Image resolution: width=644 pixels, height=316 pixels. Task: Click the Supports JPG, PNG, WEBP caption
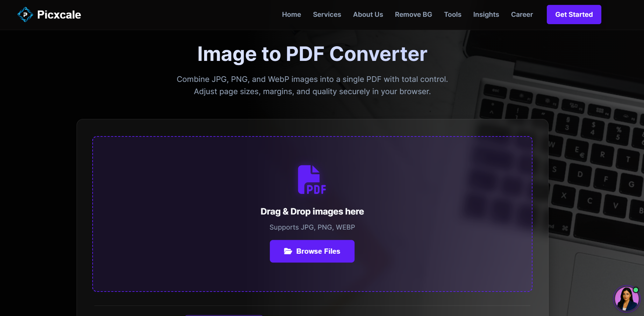tap(312, 227)
